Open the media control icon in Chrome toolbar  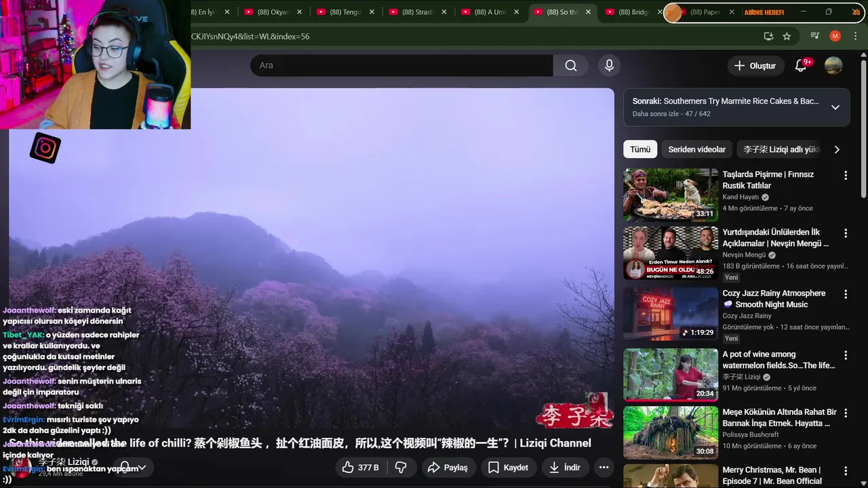click(815, 36)
